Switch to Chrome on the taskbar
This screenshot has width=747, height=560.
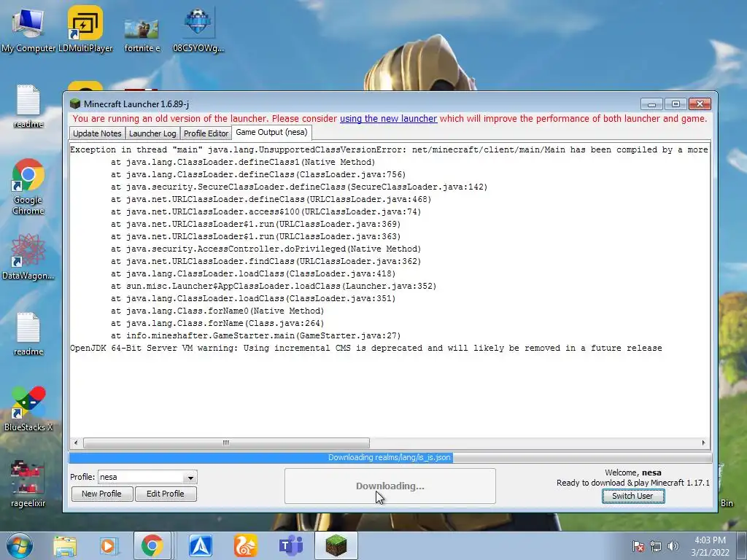point(152,545)
